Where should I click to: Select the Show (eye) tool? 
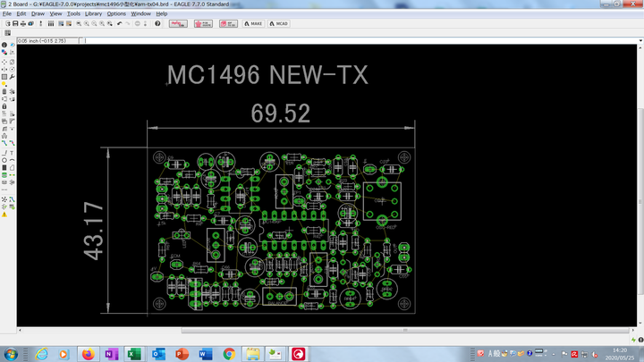point(12,45)
